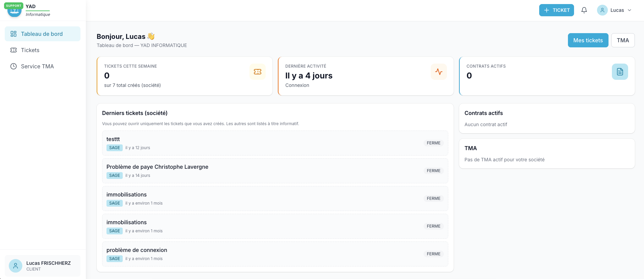Open the notifications bell
Image resolution: width=644 pixels, height=279 pixels.
[584, 10]
